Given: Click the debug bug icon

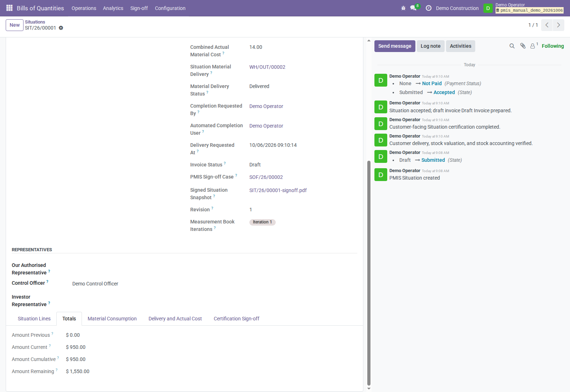Looking at the screenshot, I should pos(403,8).
